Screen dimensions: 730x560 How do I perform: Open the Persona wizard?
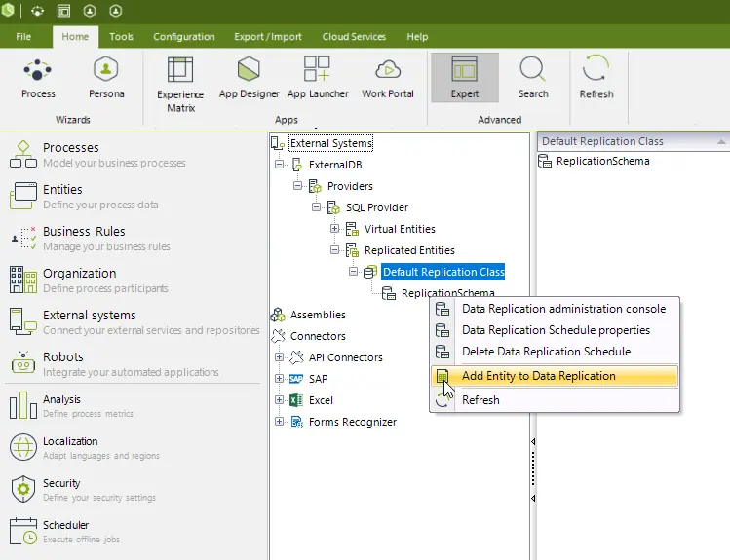(106, 78)
